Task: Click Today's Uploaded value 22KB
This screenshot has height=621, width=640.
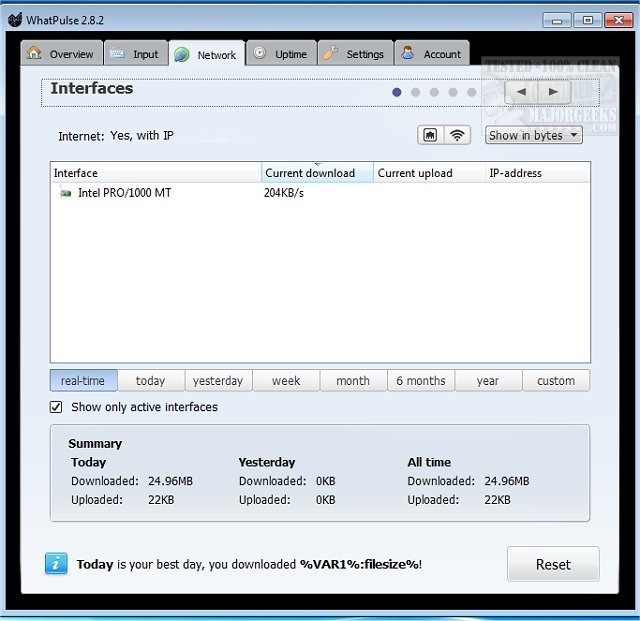Action: coord(161,500)
